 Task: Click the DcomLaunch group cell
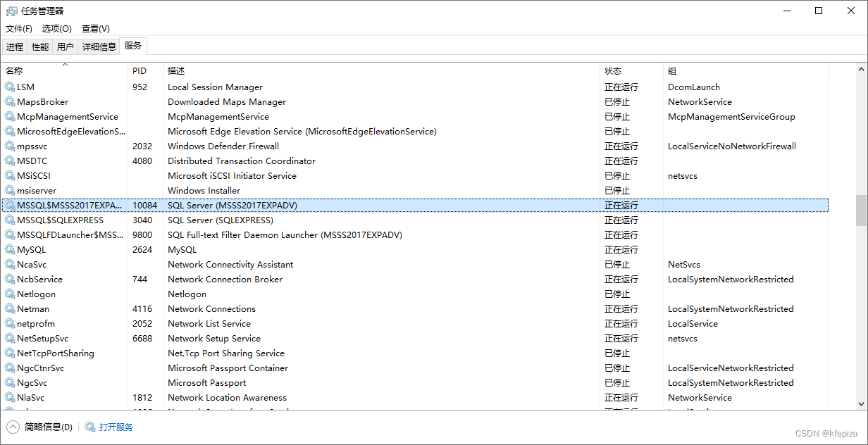[694, 87]
